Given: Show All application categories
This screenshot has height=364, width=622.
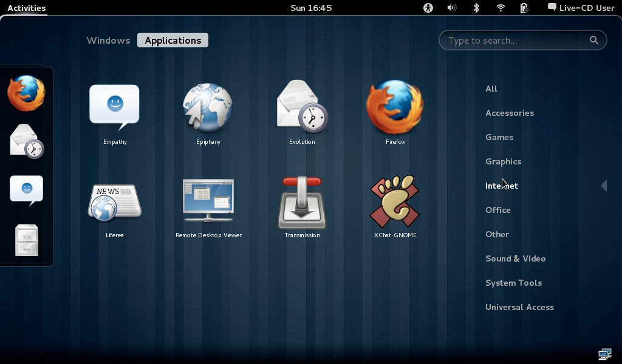Looking at the screenshot, I should pyautogui.click(x=491, y=89).
